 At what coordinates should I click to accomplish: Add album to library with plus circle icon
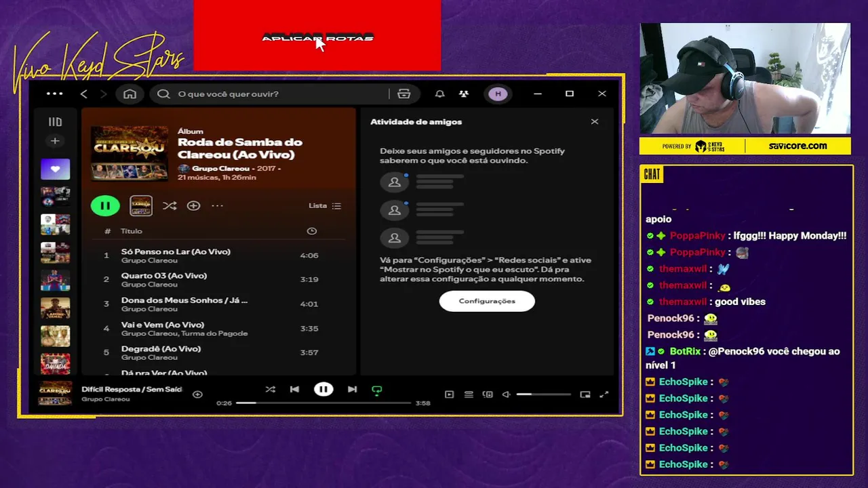tap(193, 205)
